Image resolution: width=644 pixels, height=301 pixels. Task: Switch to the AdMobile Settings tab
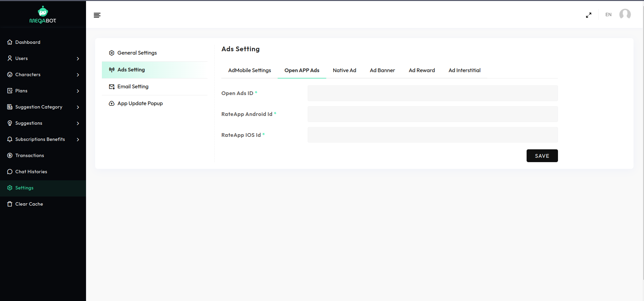(x=250, y=70)
